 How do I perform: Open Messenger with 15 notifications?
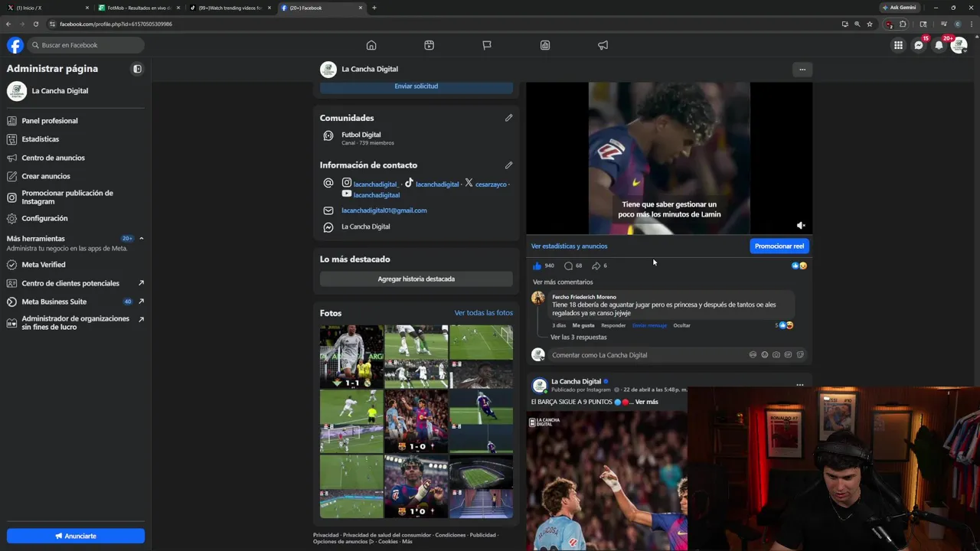click(x=919, y=45)
